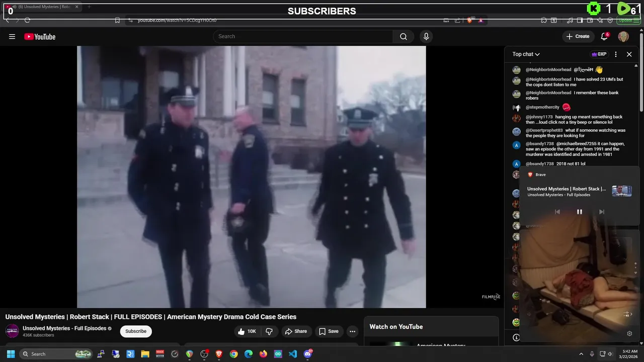Open Discord from the taskbar
Screen dimensions: 644x362
(x=307, y=354)
